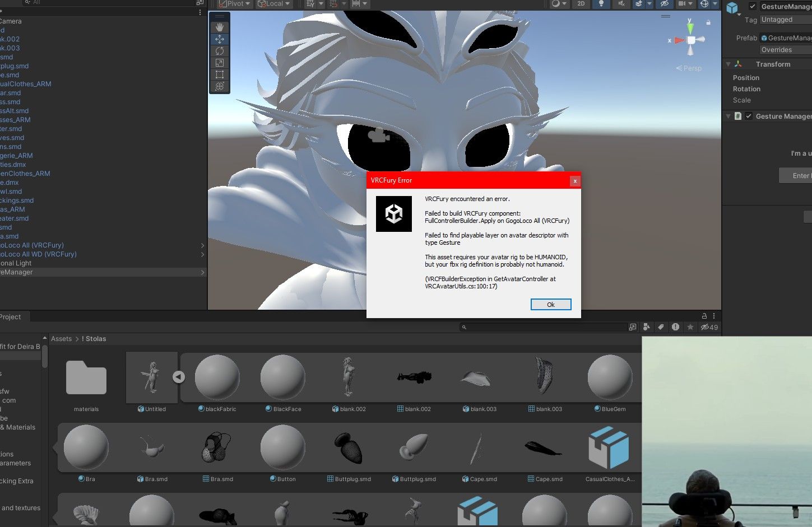This screenshot has height=527, width=812.
Task: Toggle hidden packages visibility count 49
Action: tap(709, 327)
